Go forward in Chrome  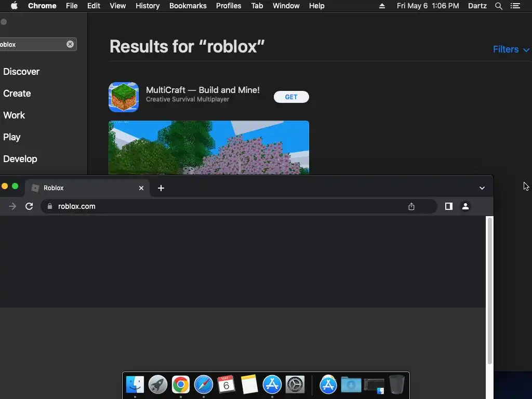pos(12,206)
